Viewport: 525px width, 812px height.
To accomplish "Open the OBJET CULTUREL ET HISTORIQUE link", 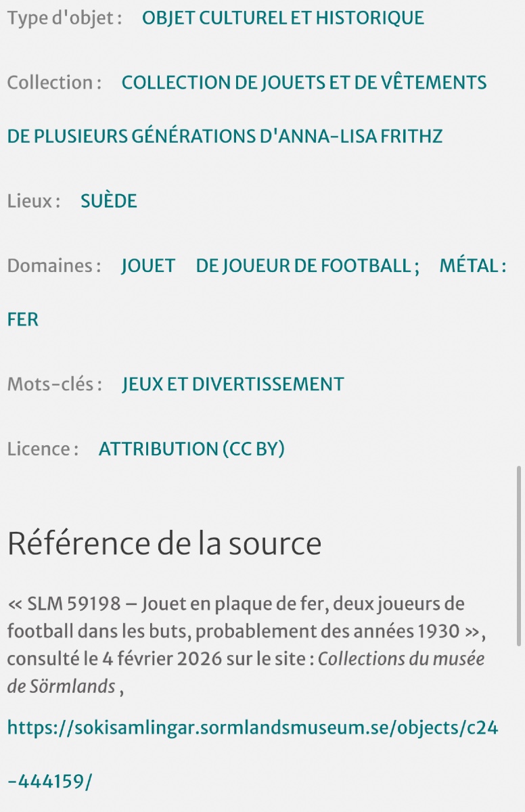I will tap(283, 18).
